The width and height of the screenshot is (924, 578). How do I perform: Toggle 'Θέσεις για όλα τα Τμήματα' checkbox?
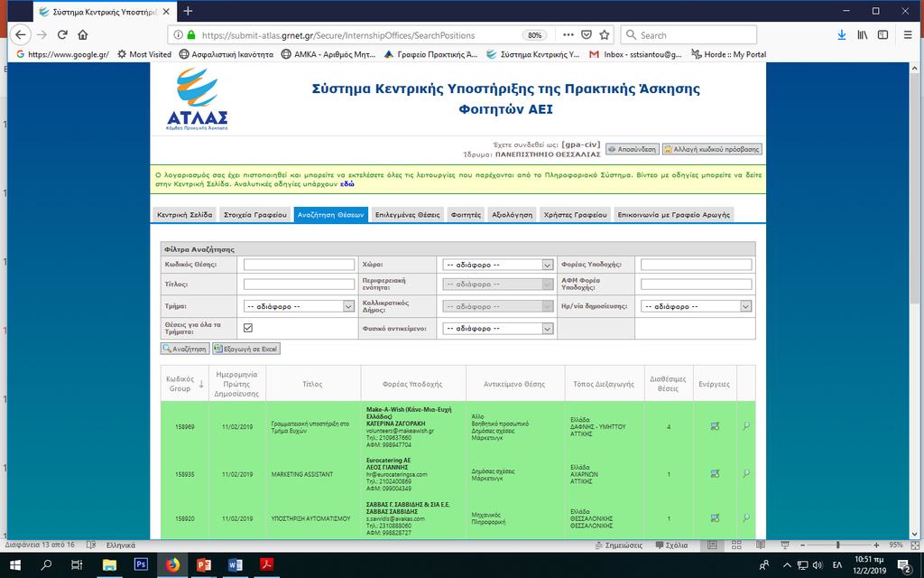(248, 328)
